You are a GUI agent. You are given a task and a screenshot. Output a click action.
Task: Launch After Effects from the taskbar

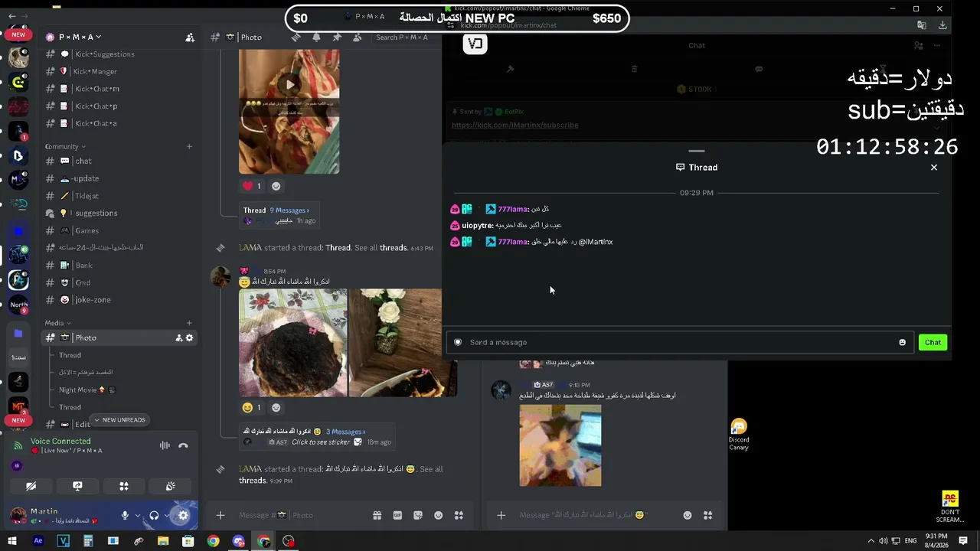click(38, 541)
